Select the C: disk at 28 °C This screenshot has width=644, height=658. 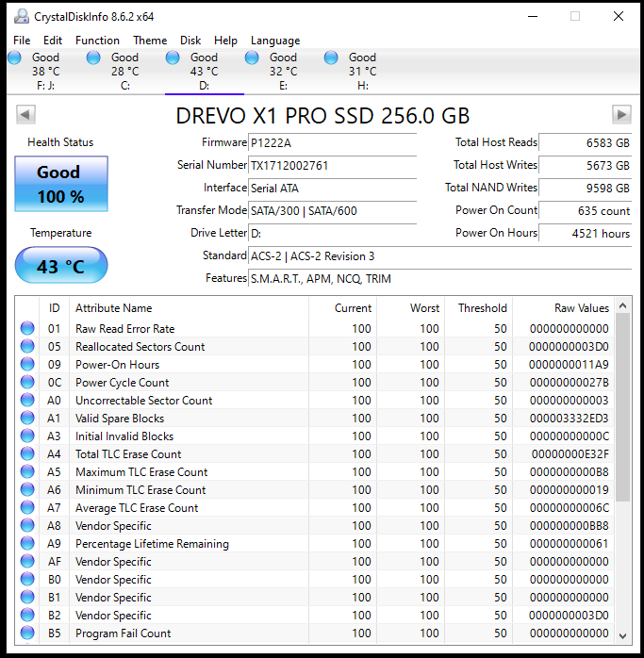(125, 72)
